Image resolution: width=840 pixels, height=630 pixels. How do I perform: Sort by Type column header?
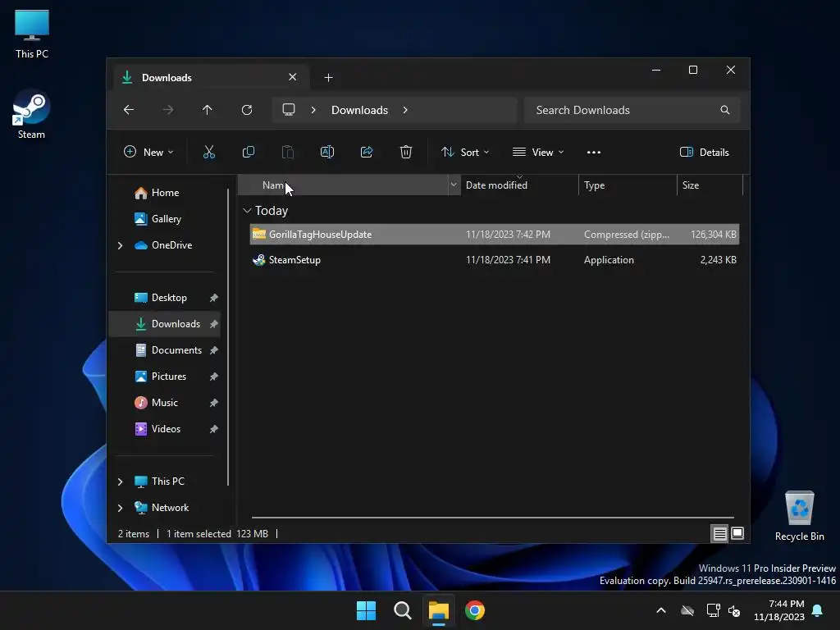pos(628,185)
